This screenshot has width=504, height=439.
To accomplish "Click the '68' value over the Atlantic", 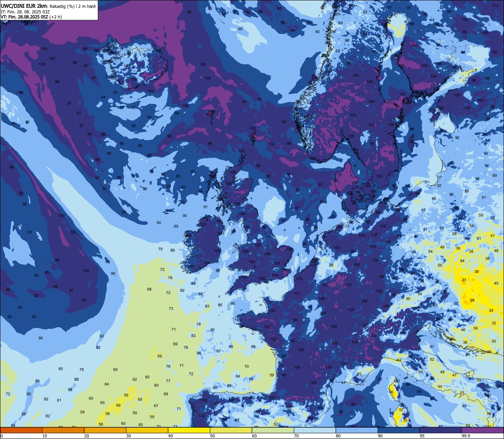I will pyautogui.click(x=149, y=289).
